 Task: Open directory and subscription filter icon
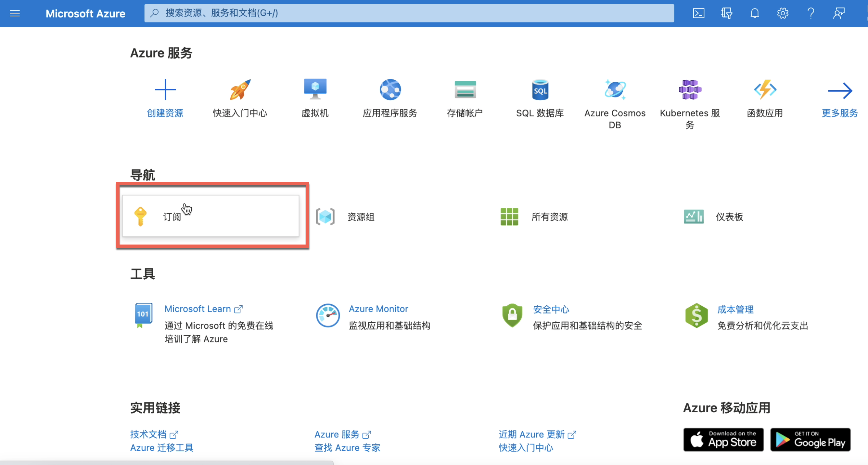click(x=726, y=13)
